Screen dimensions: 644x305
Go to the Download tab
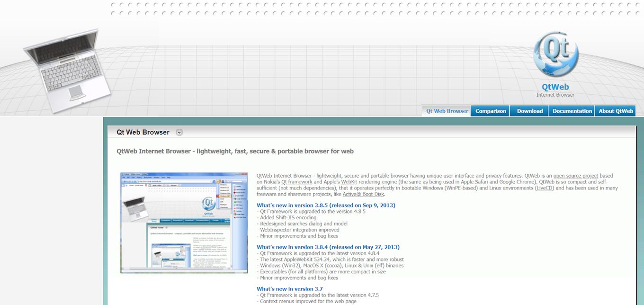click(530, 111)
